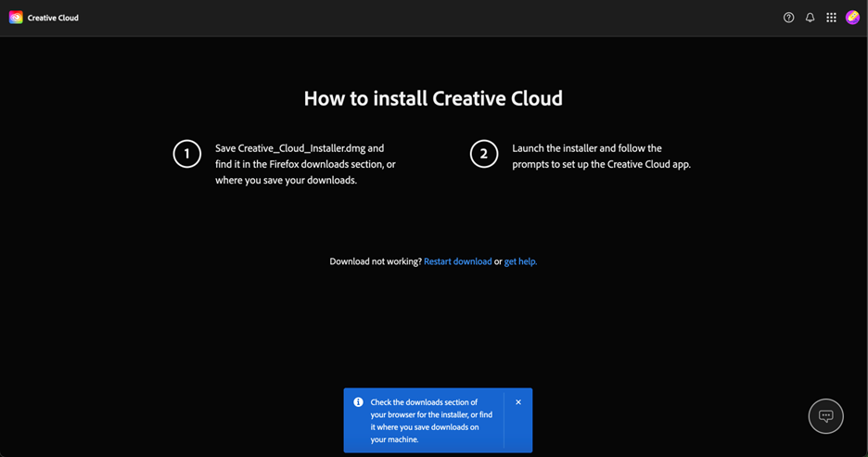The image size is (868, 457).
Task: Click the Creative Cloud header title text
Action: coord(53,18)
